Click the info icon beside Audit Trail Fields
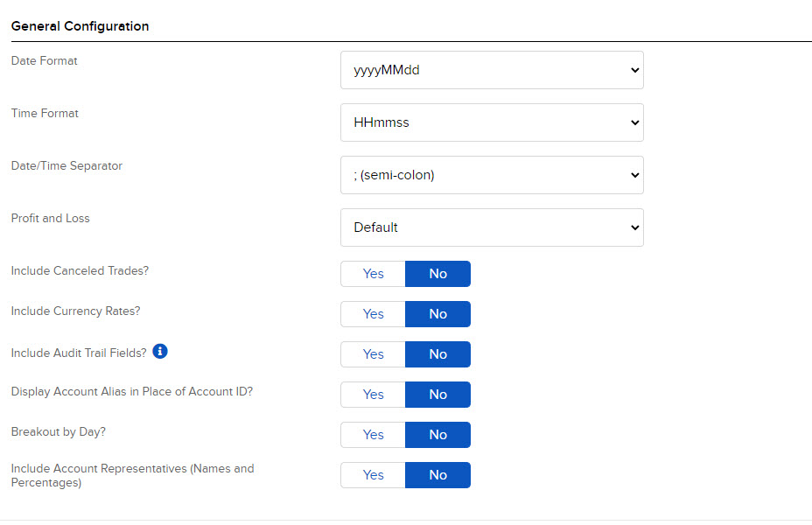 [160, 352]
